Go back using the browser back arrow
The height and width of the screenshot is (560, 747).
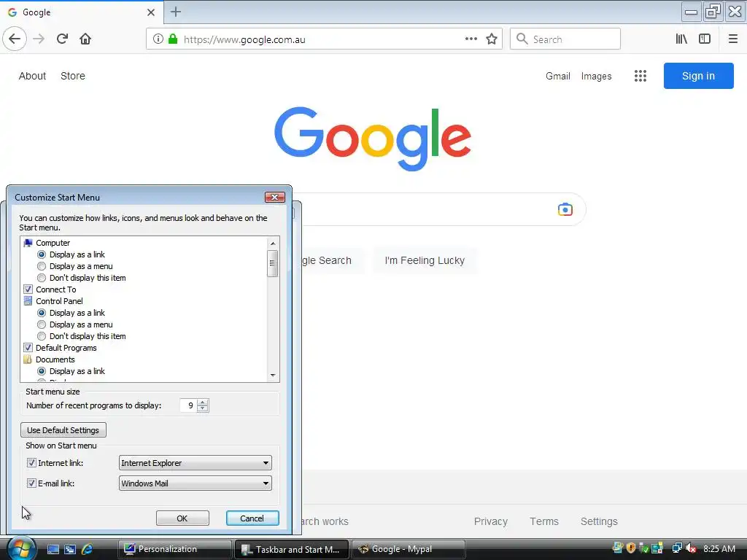[15, 39]
